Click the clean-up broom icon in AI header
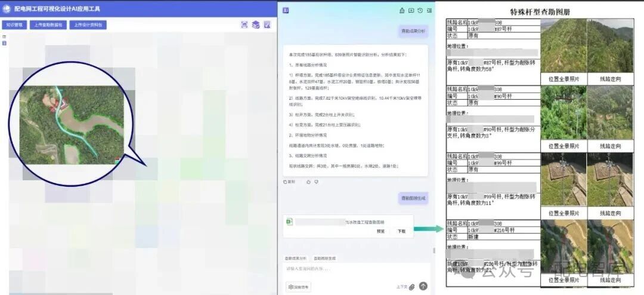Viewport: 644px width, 295px height. pyautogui.click(x=402, y=11)
